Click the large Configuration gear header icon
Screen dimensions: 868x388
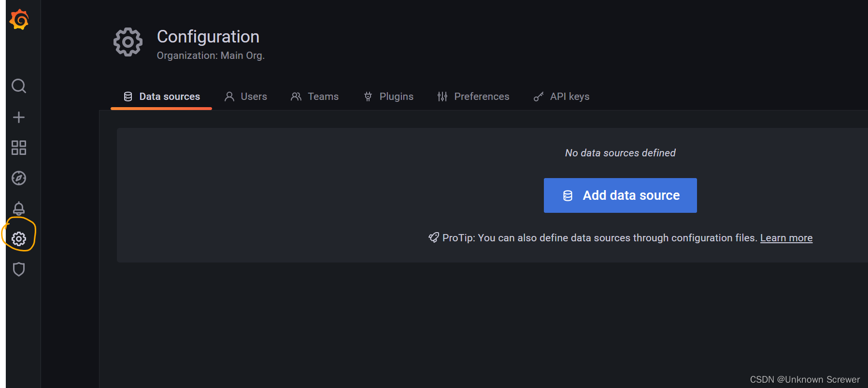[x=128, y=42]
